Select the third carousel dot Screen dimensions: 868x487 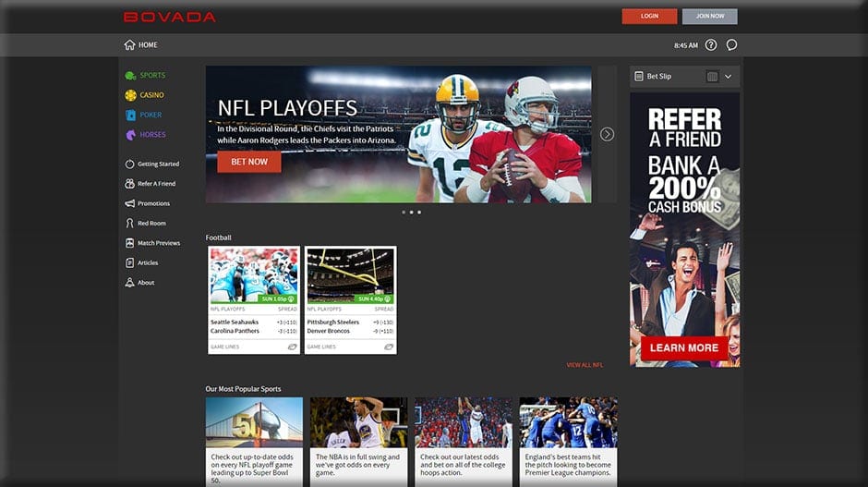click(x=419, y=213)
